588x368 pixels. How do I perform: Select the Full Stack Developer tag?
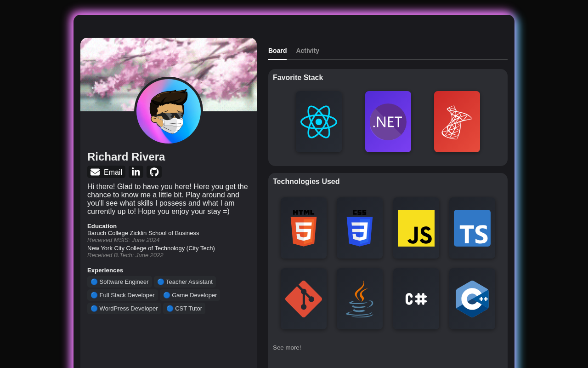click(123, 295)
